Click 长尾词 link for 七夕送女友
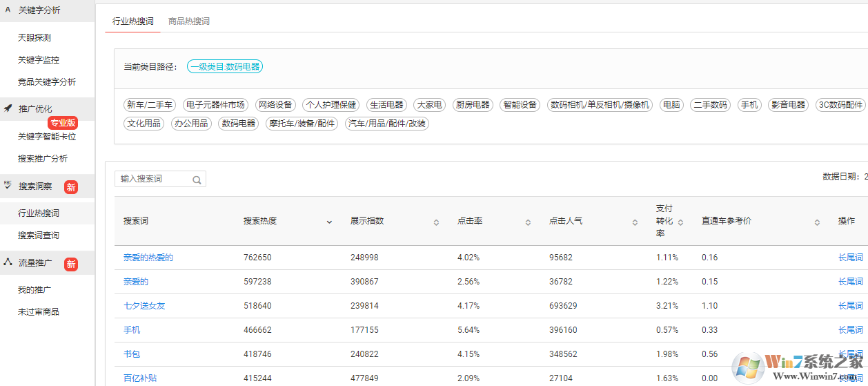The image size is (868, 386). [850, 306]
